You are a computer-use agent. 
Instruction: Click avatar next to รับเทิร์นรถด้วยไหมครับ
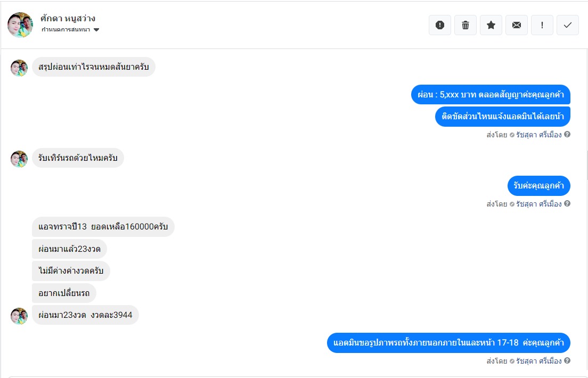coord(19,159)
